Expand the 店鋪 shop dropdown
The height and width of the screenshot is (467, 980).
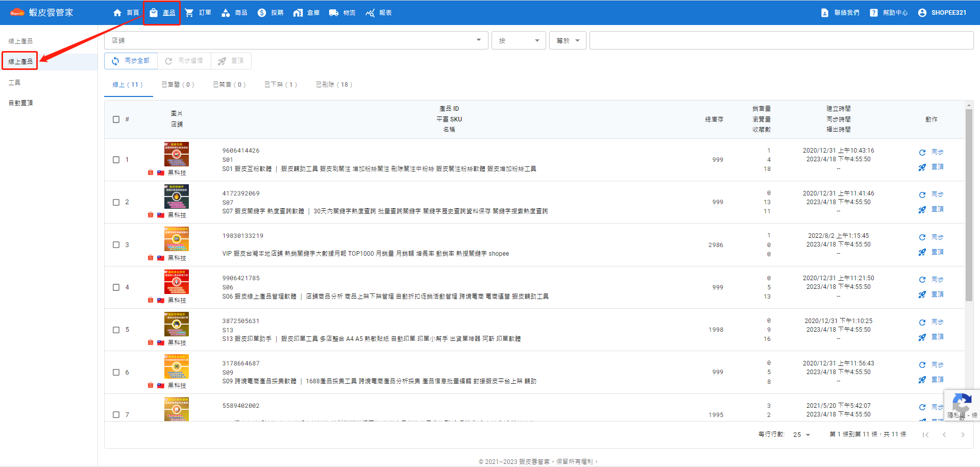click(296, 40)
